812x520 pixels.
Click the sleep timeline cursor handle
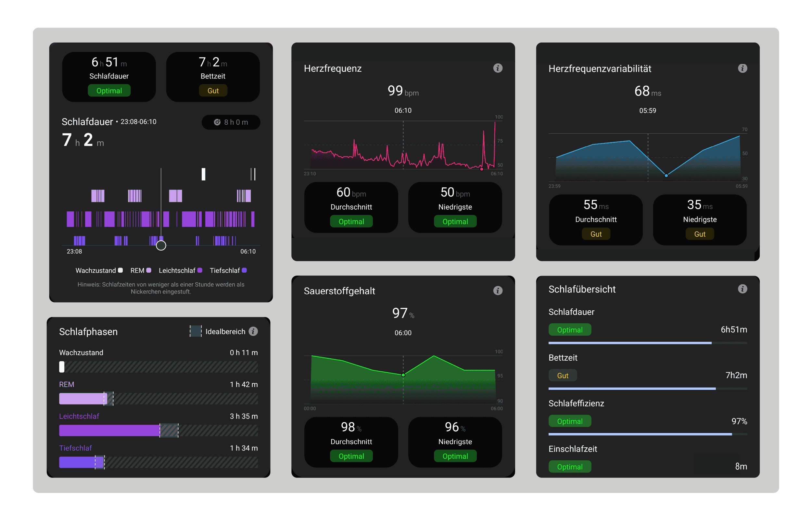coord(161,245)
